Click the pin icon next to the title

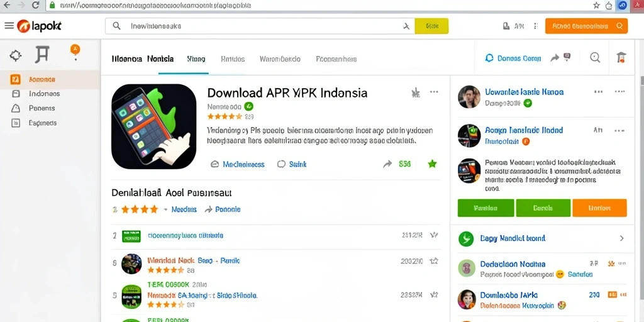pos(416,92)
